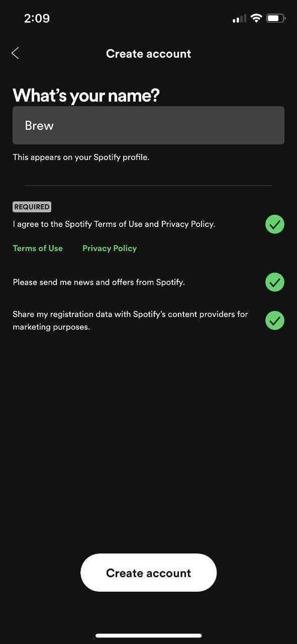Tap the Create account title in the header
Viewport: 297px width, 644px height.
[148, 53]
